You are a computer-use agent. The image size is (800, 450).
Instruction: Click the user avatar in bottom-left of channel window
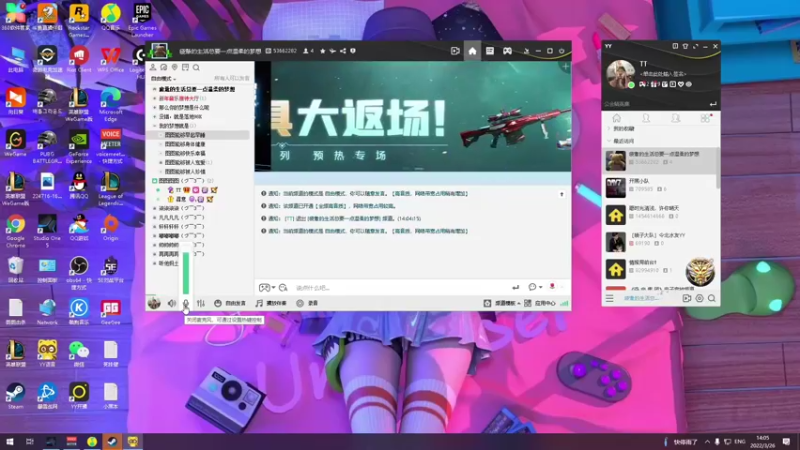pos(154,303)
